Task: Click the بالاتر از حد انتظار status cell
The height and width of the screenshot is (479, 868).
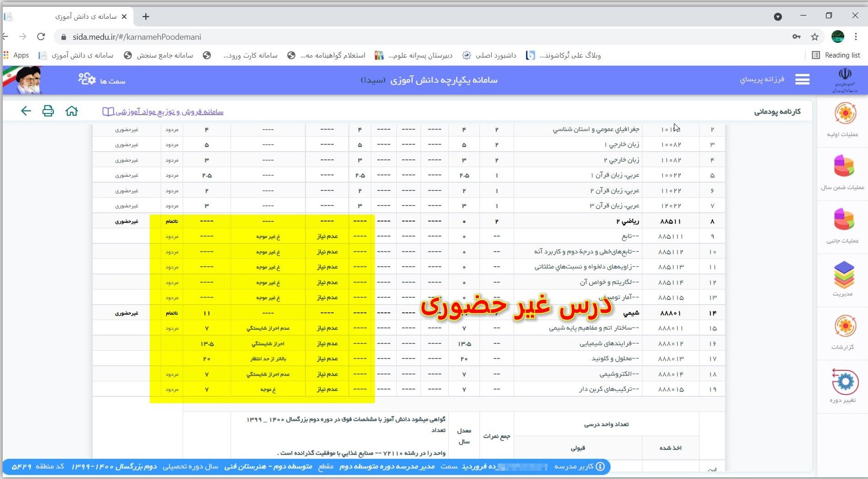Action: tap(268, 358)
